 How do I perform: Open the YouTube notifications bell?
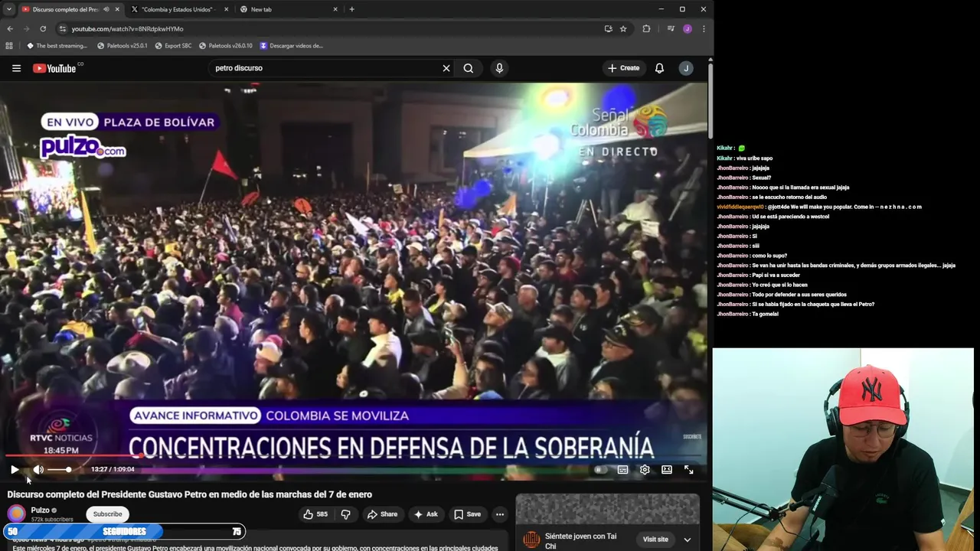[x=659, y=68]
